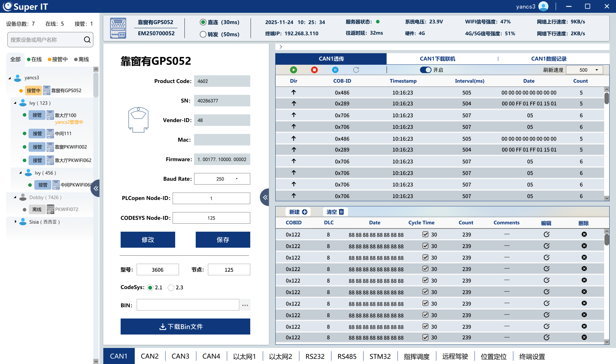Delete the top 0x122 row with the X icon
Viewport: 616px width, 364px height.
(x=584, y=234)
